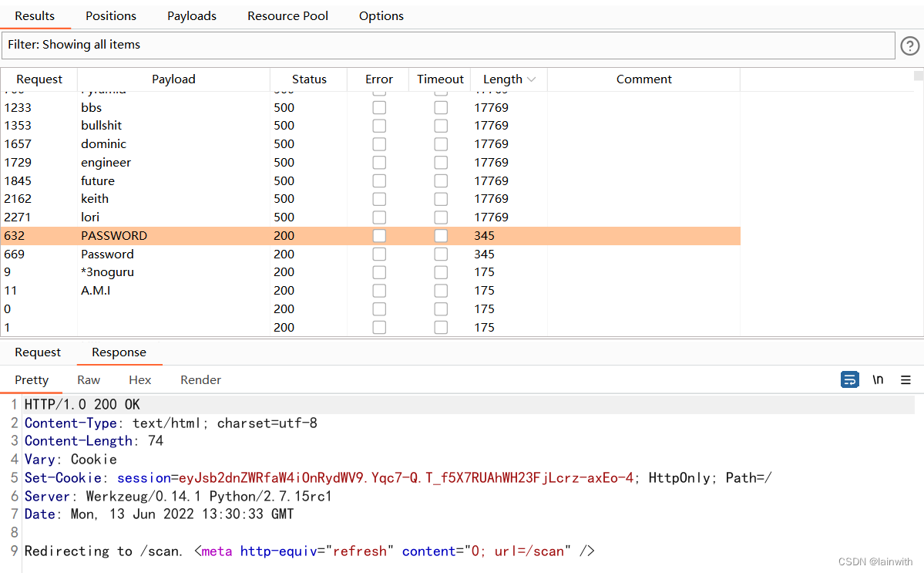
Task: Toggle show non-printable characters \n icon
Action: click(x=878, y=379)
